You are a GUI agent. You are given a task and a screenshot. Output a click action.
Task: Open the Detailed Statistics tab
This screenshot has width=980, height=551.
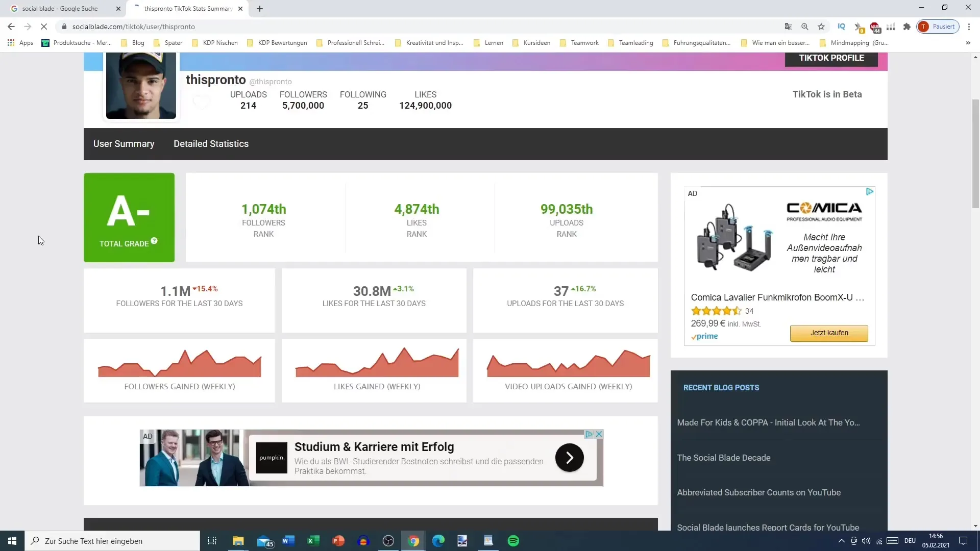click(x=211, y=144)
